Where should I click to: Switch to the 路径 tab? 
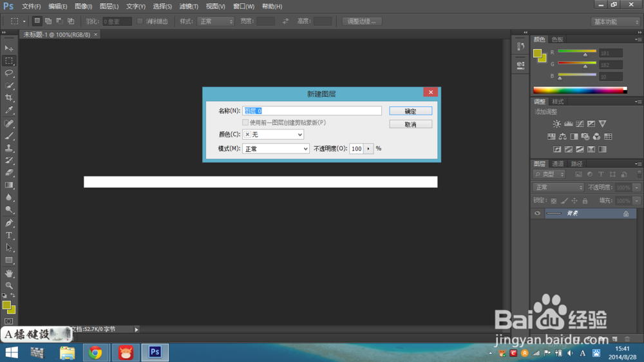click(576, 164)
